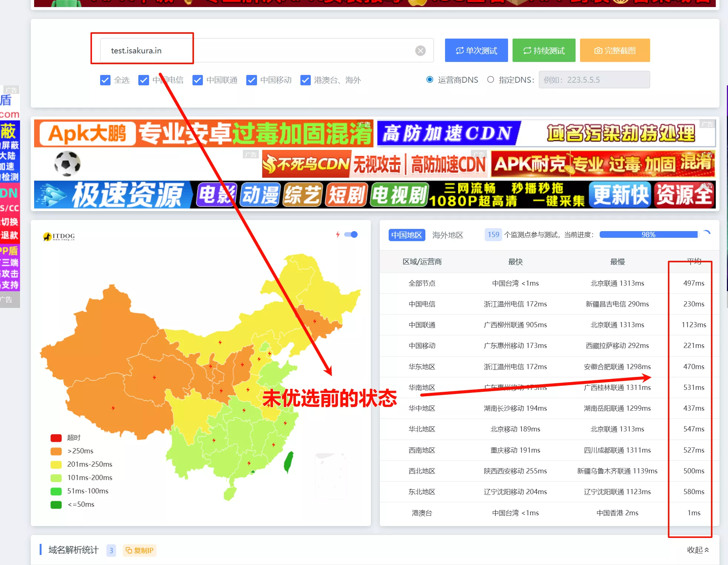Open the Apk大鹏 banner ad

(x=204, y=134)
